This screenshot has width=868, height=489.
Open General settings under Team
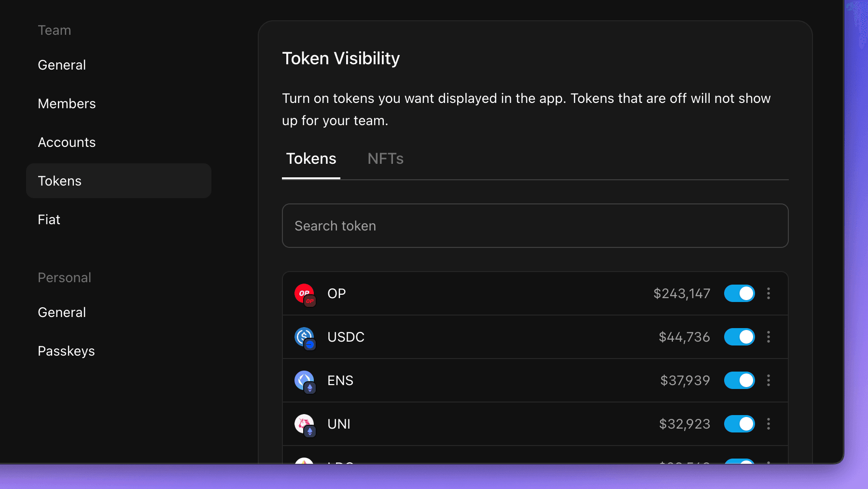click(62, 64)
